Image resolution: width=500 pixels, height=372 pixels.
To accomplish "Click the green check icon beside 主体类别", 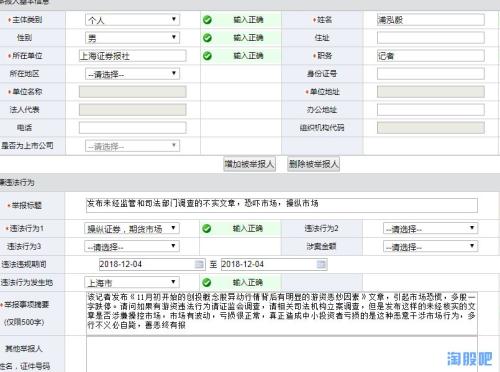I will 207,20.
